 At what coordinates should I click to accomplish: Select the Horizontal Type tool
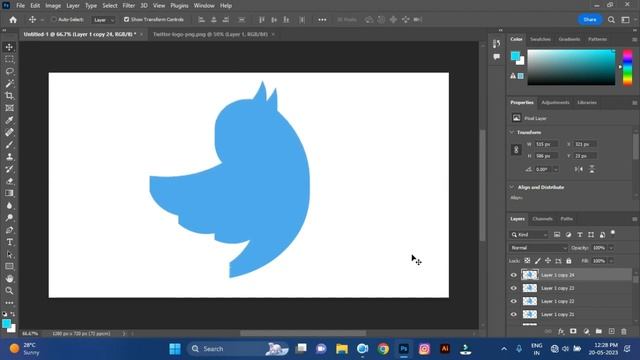(9, 242)
